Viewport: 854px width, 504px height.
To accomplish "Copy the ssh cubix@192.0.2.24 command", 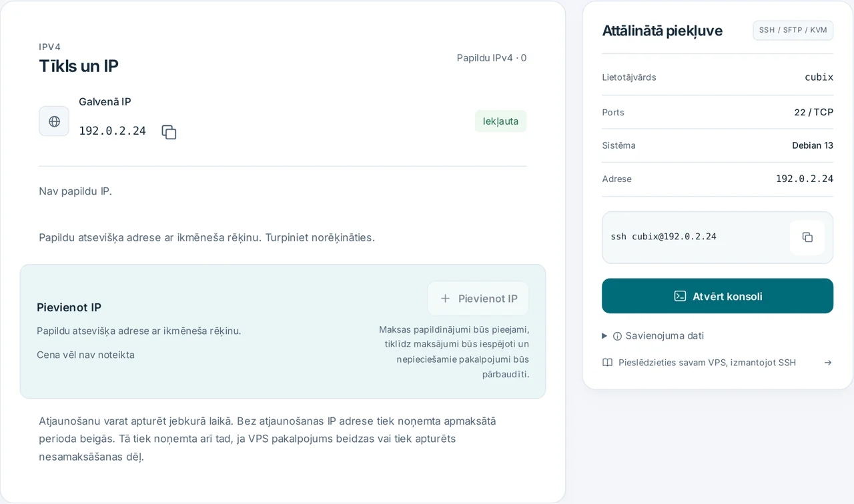I will (807, 237).
